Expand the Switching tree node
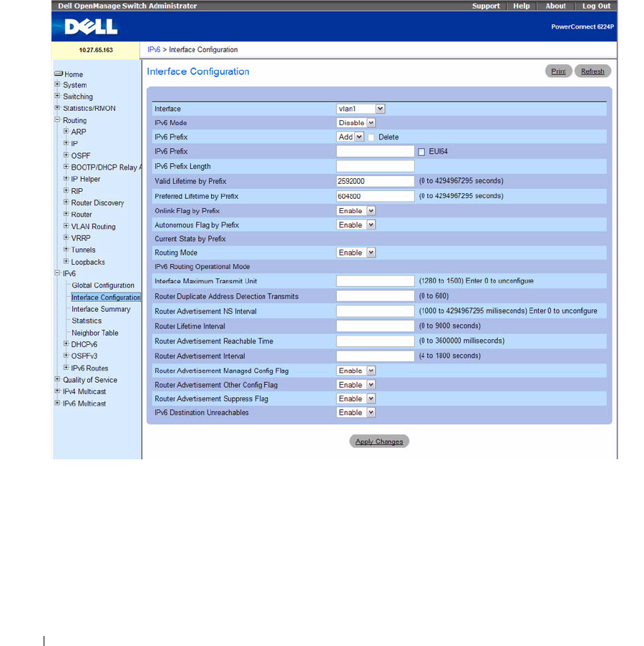 click(x=57, y=96)
